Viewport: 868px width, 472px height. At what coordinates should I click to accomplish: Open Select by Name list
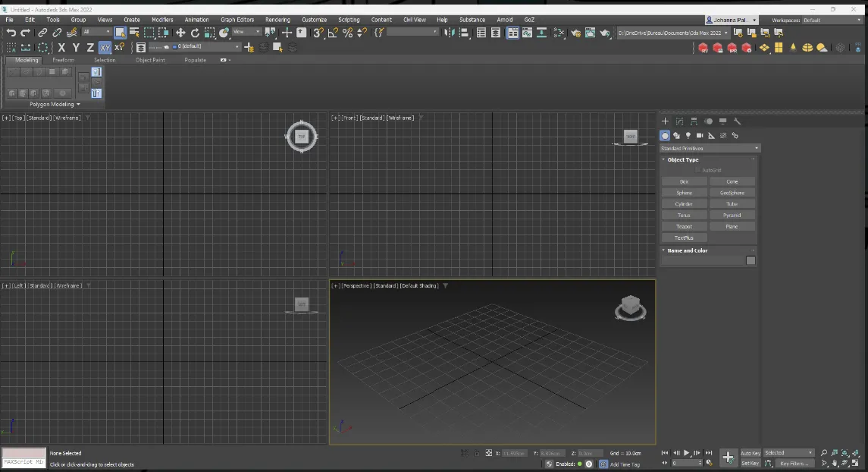pos(134,33)
